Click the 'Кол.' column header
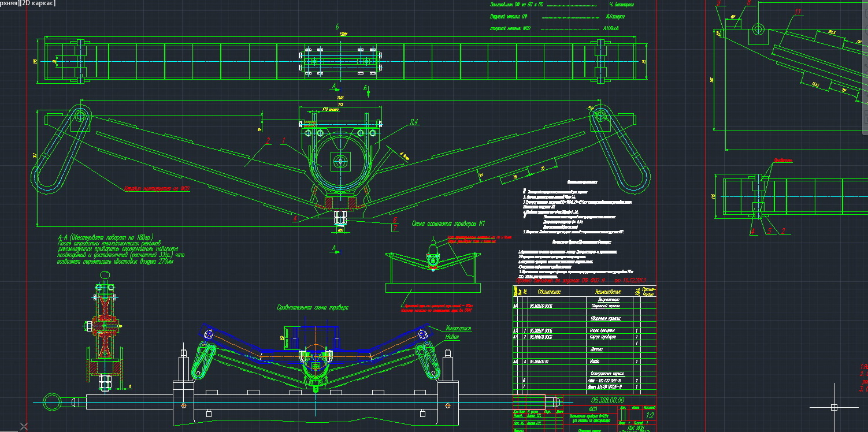This screenshot has width=868, height=432. [637, 291]
